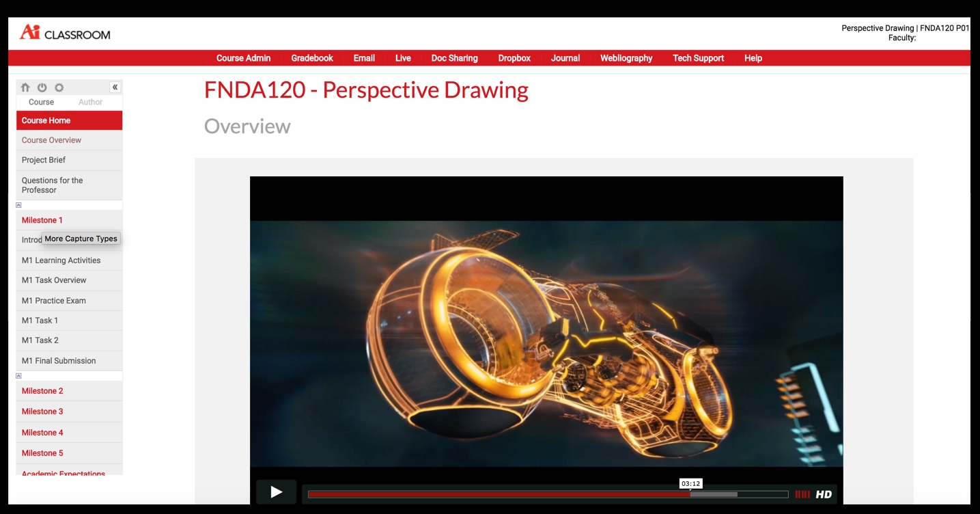Open Questions for the Professor
The width and height of the screenshot is (980, 514).
69,185
